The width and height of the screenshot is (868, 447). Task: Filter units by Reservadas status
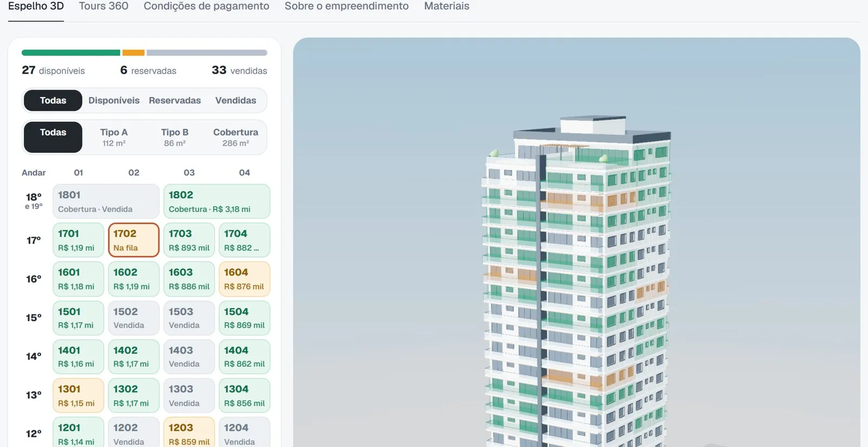pos(175,100)
